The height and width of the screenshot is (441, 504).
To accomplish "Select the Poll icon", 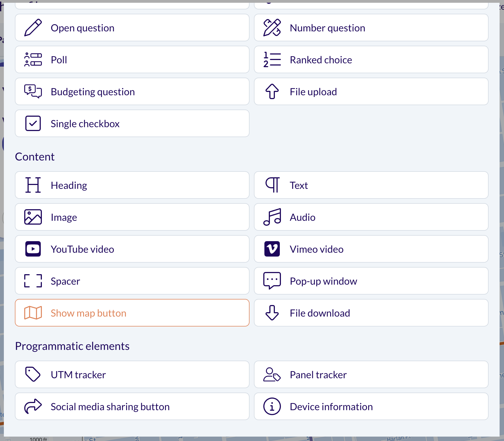I will point(33,60).
